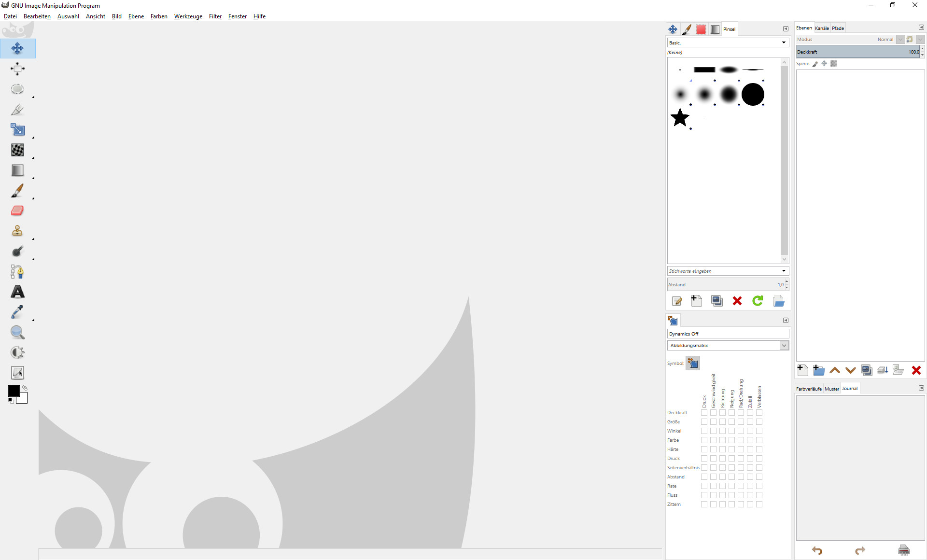927x560 pixels.
Task: Click the green refresh brushes icon
Action: [758, 301]
